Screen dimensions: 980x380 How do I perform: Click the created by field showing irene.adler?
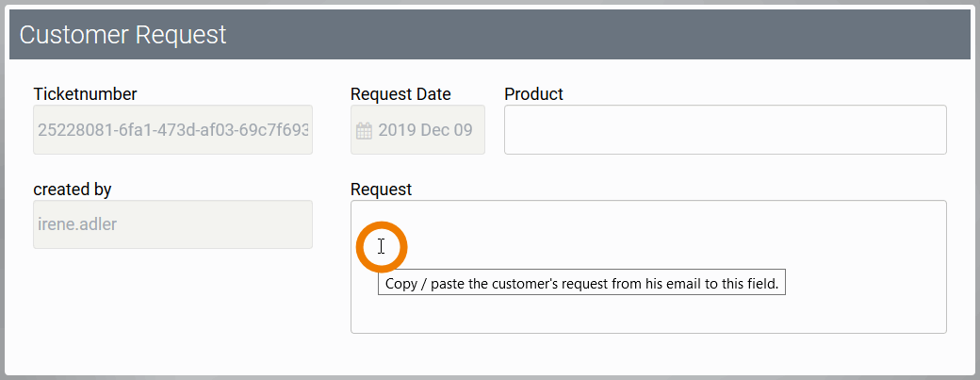(172, 224)
